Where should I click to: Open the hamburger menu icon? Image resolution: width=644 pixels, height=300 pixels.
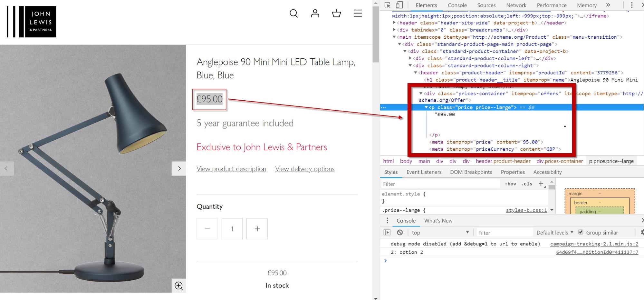pos(358,13)
